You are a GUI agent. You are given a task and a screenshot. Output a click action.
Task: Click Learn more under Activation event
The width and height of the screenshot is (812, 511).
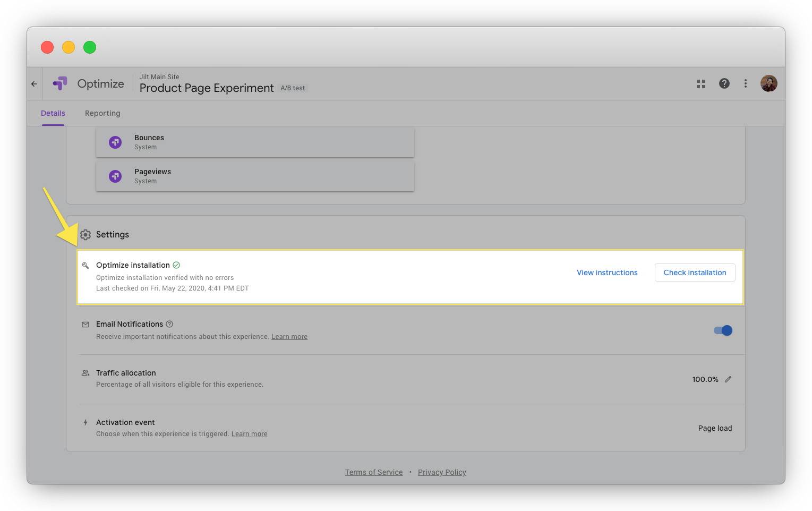249,433
